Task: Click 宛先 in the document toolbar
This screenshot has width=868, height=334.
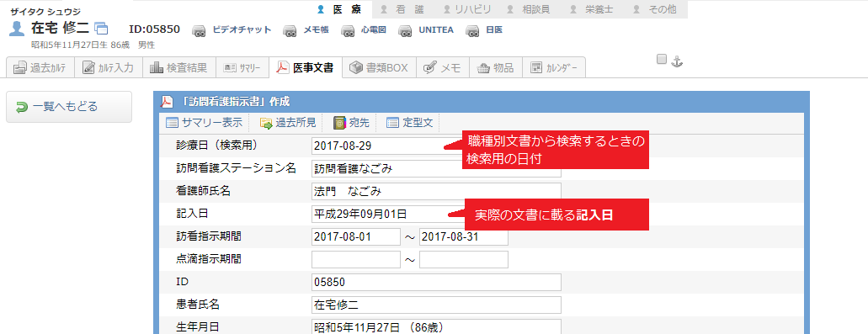Action: (x=352, y=123)
